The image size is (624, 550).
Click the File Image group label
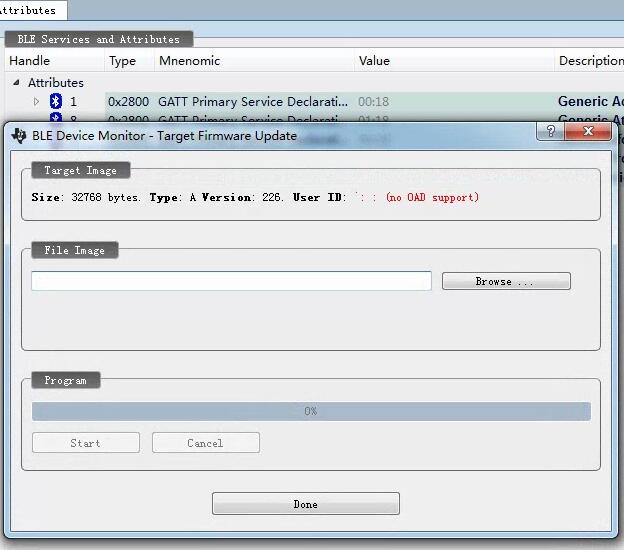coord(75,250)
